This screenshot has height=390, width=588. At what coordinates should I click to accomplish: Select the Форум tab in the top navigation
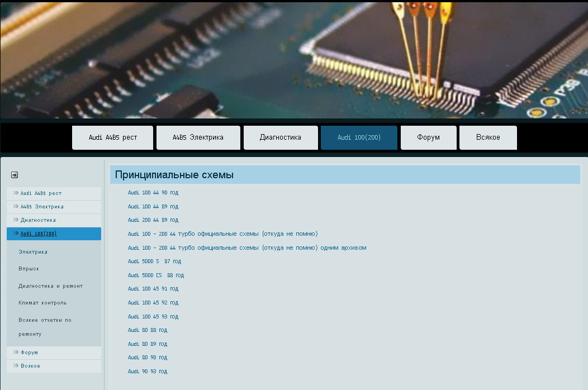[428, 137]
